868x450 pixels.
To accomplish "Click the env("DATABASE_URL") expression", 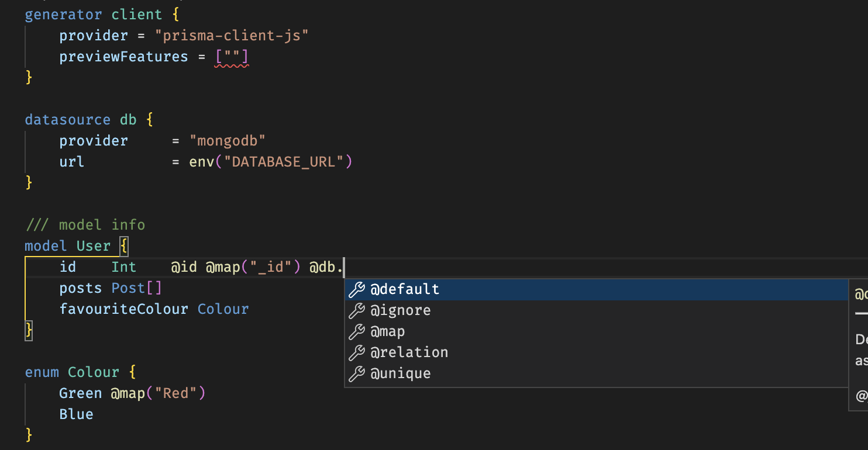I will click(270, 161).
